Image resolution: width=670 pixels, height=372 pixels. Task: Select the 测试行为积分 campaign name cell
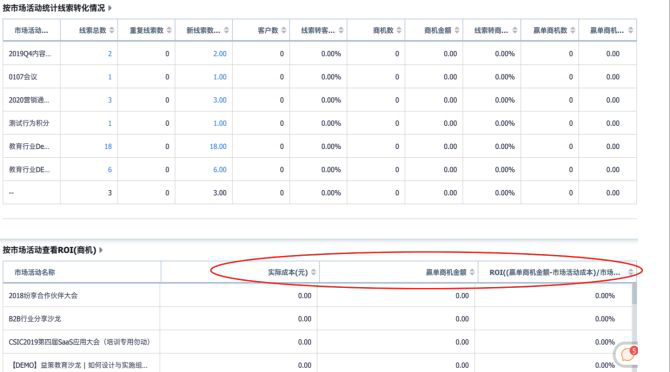(x=29, y=123)
